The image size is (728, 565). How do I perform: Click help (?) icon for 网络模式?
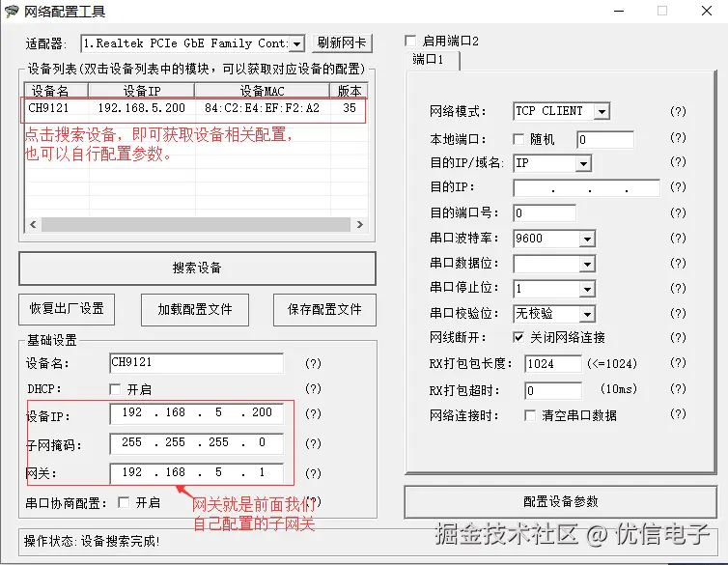pyautogui.click(x=678, y=111)
